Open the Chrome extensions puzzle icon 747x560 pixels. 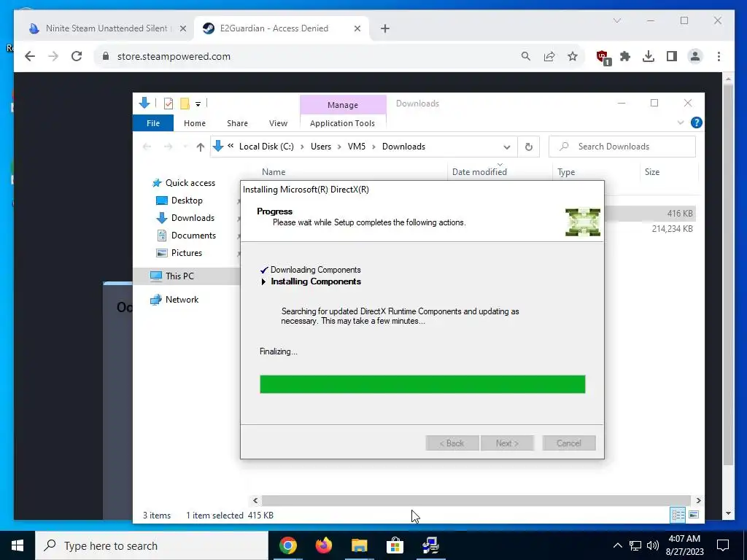pyautogui.click(x=625, y=56)
